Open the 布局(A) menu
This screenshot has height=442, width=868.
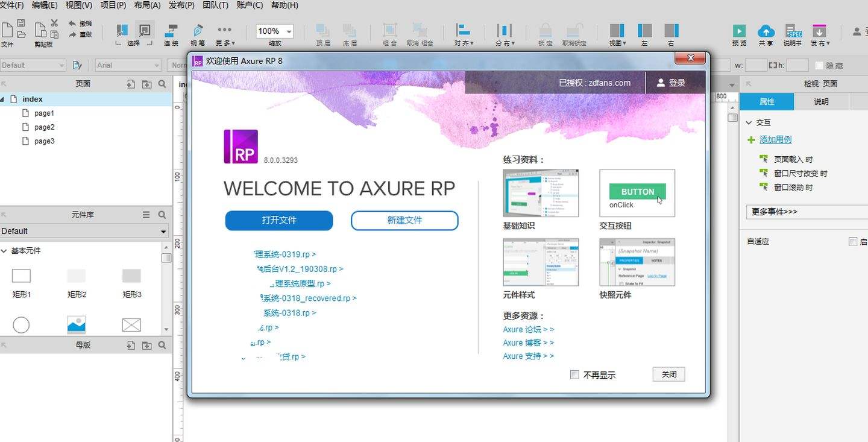coord(147,5)
